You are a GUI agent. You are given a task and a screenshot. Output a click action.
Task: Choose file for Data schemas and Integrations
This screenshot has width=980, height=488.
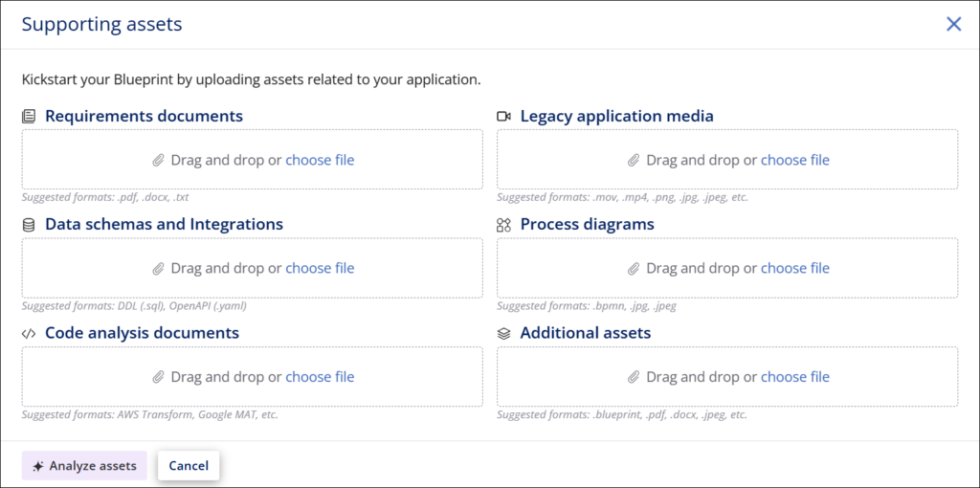[320, 268]
